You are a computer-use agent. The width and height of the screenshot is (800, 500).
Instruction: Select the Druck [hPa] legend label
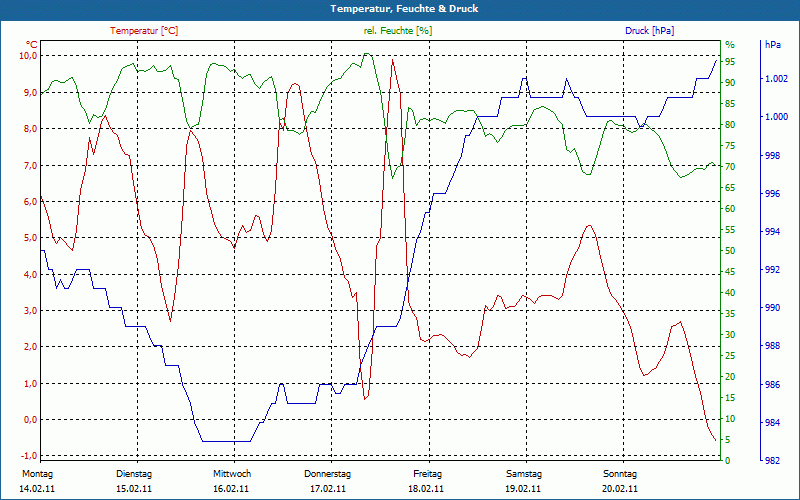point(649,31)
